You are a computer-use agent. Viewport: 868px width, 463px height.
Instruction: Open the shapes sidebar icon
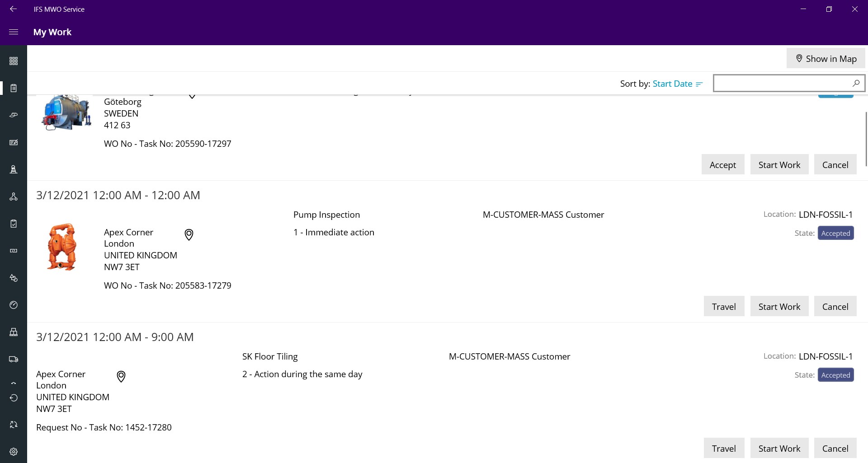(14, 278)
